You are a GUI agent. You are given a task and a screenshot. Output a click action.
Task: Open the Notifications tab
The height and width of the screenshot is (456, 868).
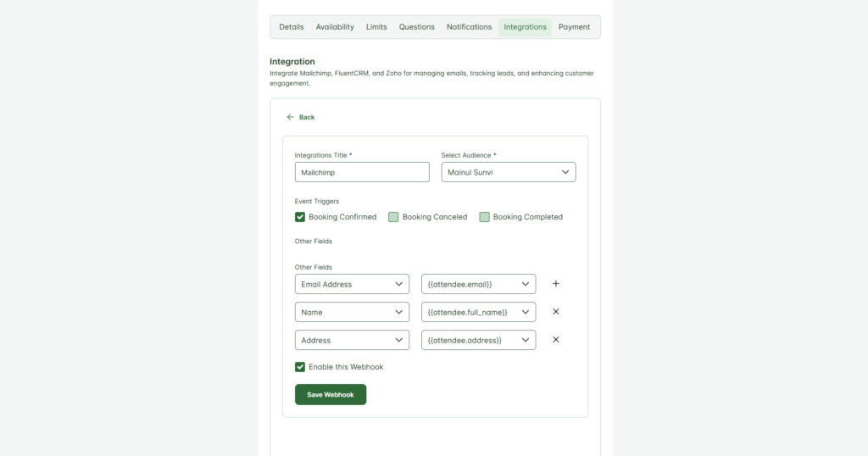[469, 27]
